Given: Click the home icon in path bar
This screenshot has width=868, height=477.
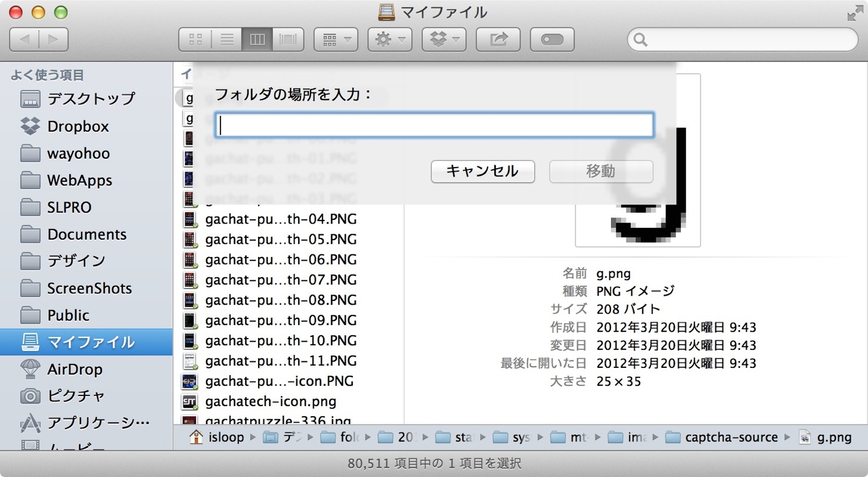Looking at the screenshot, I should (196, 437).
